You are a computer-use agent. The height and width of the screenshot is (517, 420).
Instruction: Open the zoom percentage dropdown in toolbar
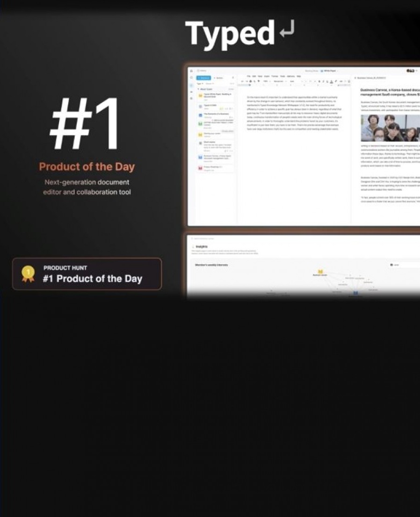[266, 81]
